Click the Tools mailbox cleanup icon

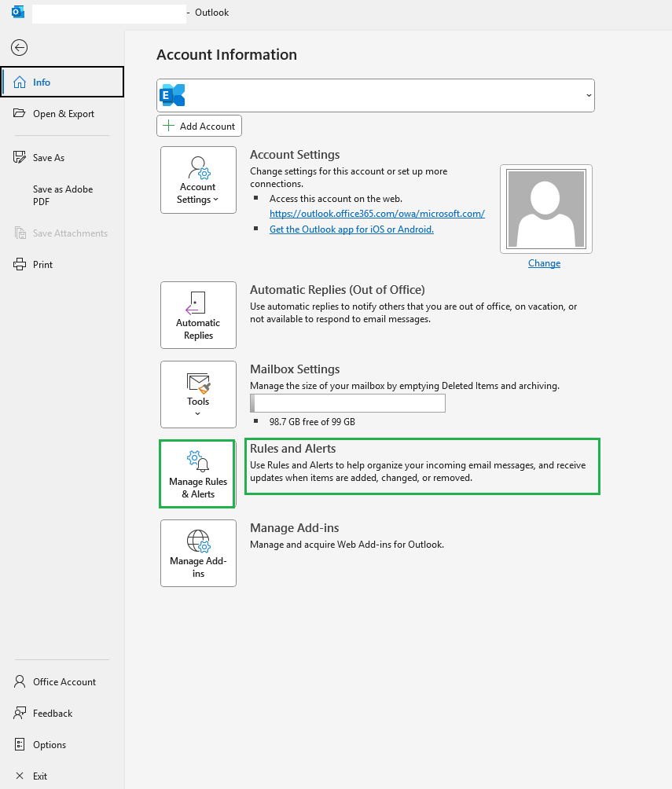[198, 383]
